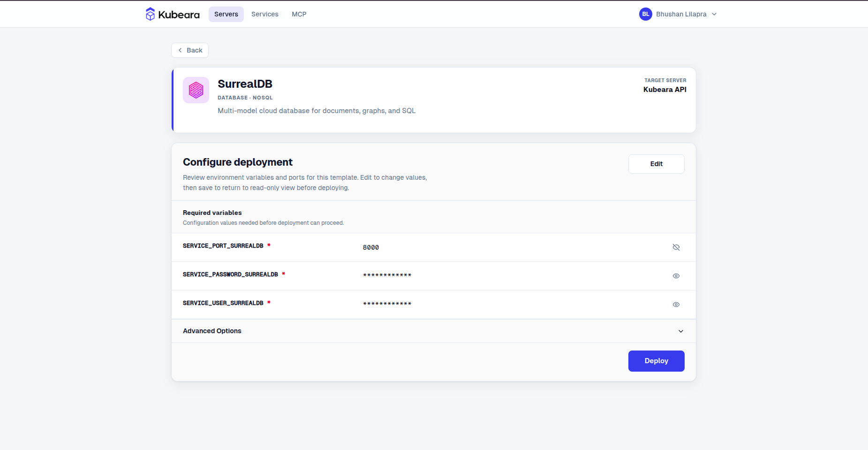Click the SERVICE_PORT_SURREALDB label

pyautogui.click(x=223, y=246)
